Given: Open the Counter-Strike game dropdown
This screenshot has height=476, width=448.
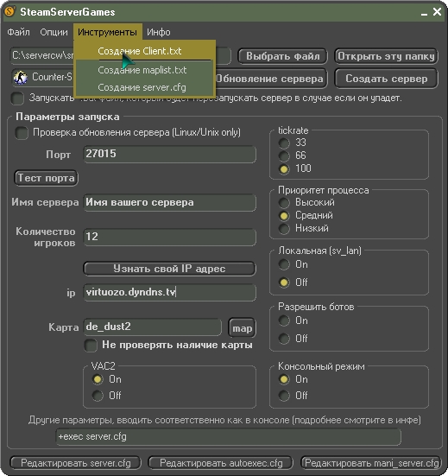Looking at the screenshot, I should pyautogui.click(x=42, y=77).
